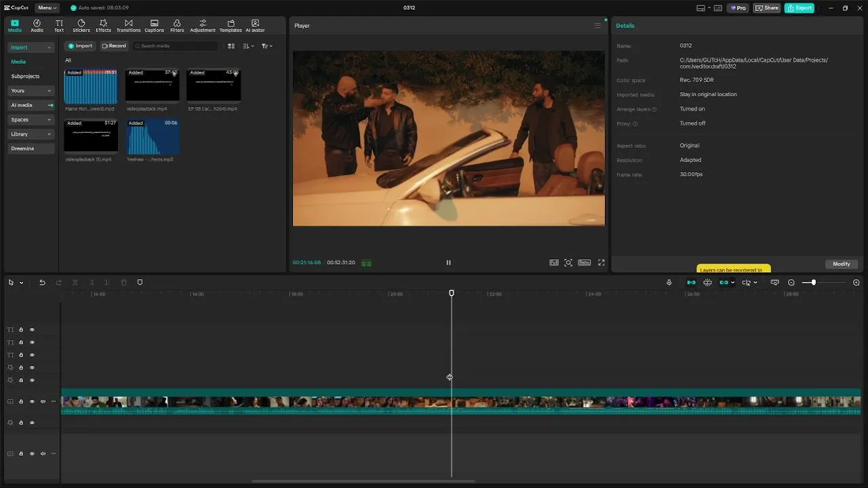This screenshot has width=868, height=488.
Task: Click the Auto saved checkmark status icon
Action: point(74,8)
